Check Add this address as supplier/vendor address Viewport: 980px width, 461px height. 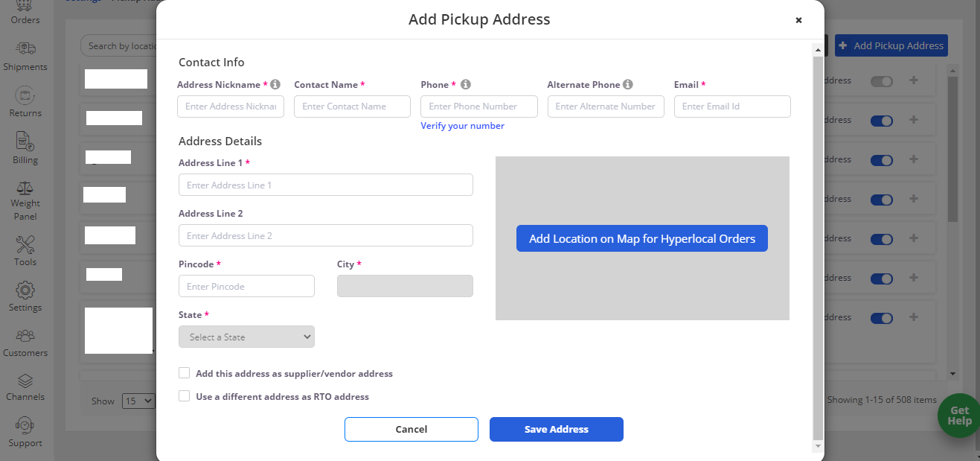coord(184,373)
